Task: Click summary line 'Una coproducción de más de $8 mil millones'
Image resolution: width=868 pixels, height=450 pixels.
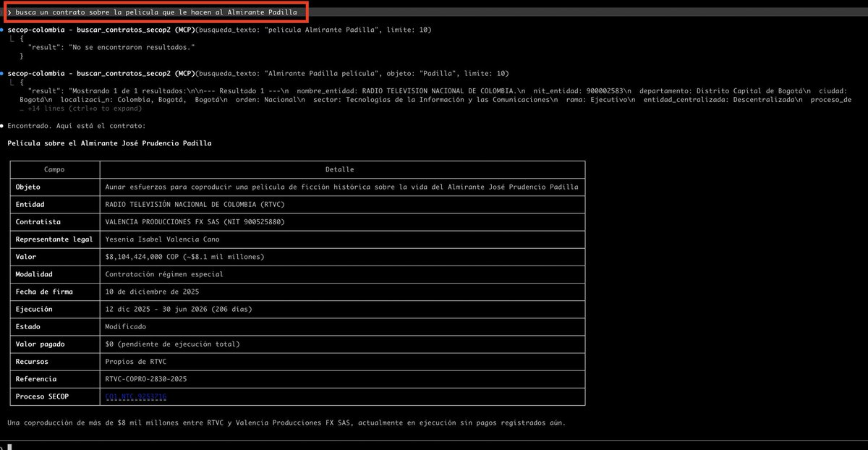Action: click(286, 423)
